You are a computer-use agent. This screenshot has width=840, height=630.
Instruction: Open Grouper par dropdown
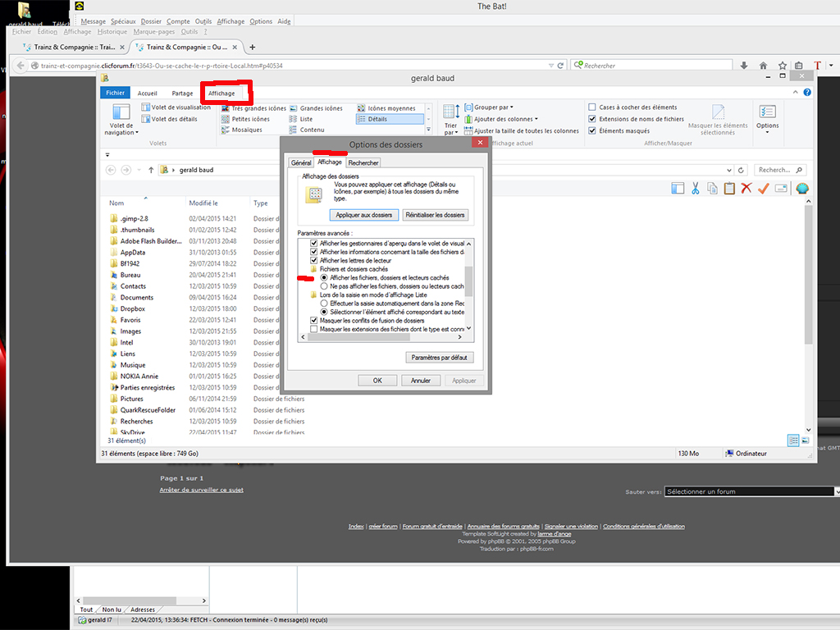click(x=489, y=107)
